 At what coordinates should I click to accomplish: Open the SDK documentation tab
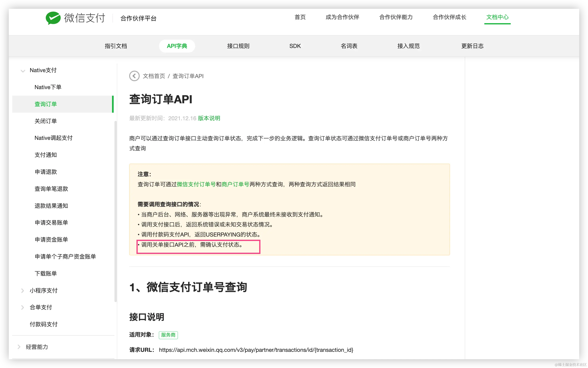[295, 46]
